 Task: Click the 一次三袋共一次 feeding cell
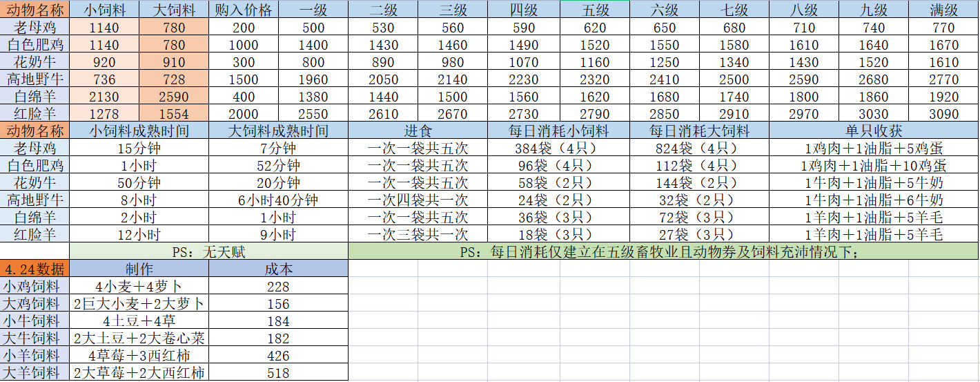418,234
